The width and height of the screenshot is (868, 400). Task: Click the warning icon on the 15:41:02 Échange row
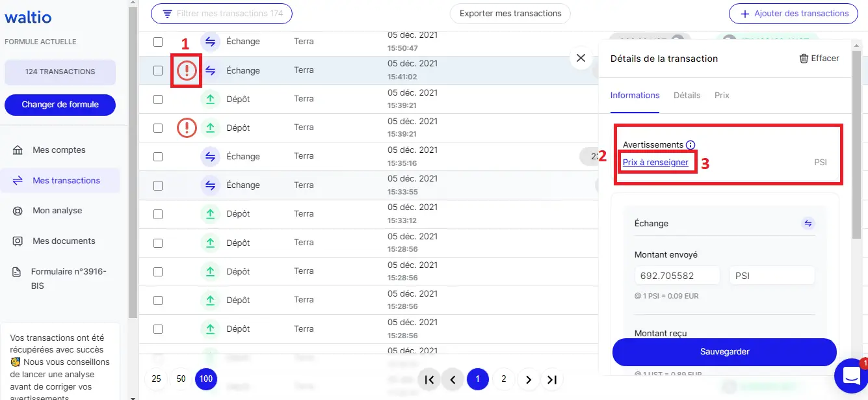coord(187,70)
